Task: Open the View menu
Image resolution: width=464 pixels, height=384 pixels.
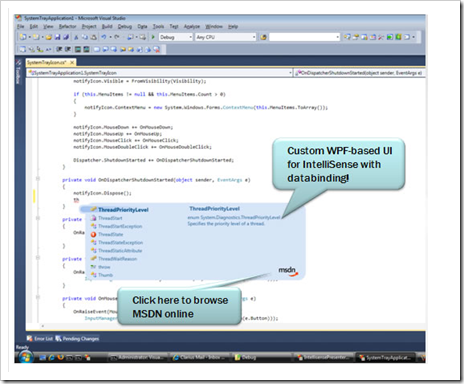Action: [48, 26]
